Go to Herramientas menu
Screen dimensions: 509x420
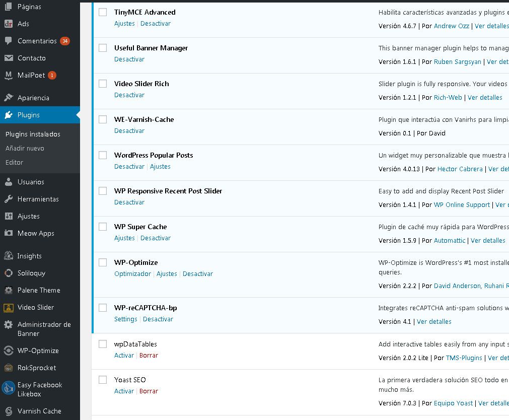coord(38,199)
